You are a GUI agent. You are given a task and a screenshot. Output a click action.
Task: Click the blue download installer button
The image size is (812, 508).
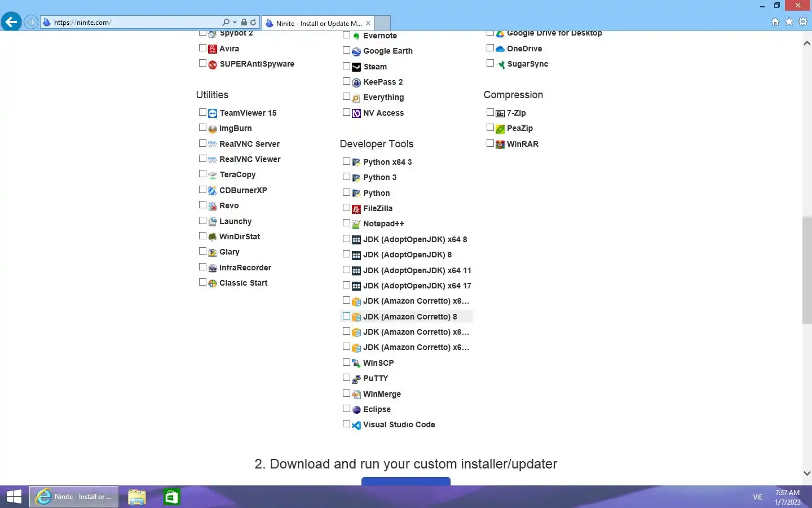406,481
